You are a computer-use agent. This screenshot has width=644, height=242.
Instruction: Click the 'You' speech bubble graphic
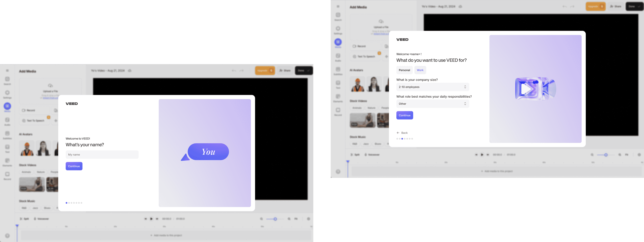[x=208, y=152]
